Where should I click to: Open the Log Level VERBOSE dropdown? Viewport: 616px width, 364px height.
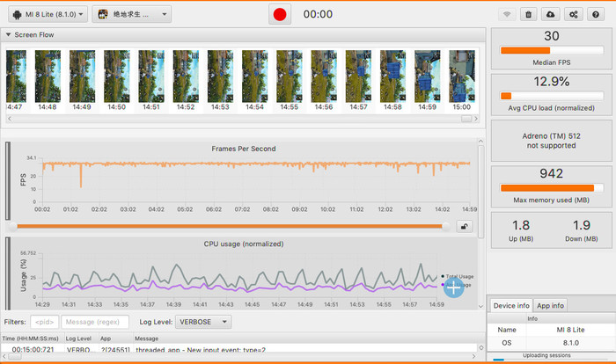(203, 323)
